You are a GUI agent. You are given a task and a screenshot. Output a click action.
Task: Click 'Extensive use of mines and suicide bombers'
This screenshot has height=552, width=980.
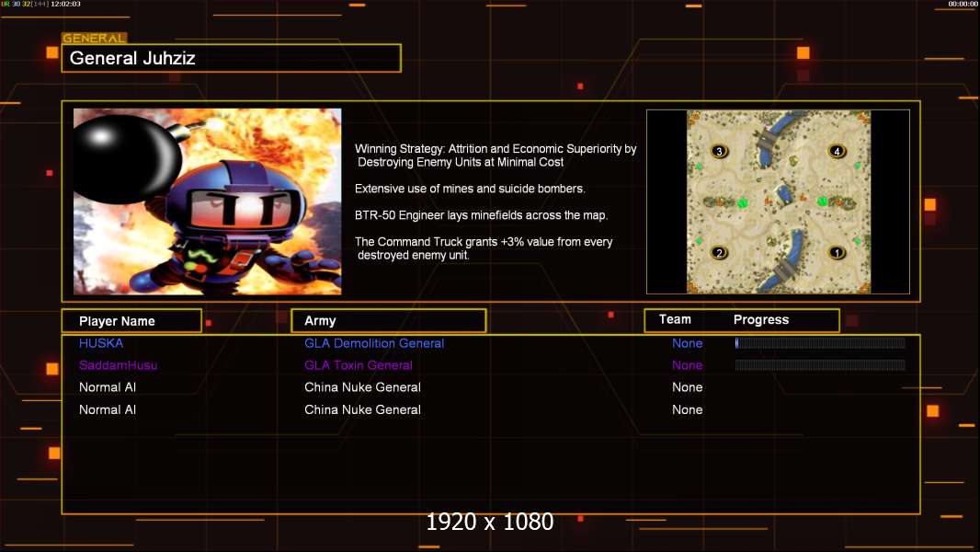[470, 189]
